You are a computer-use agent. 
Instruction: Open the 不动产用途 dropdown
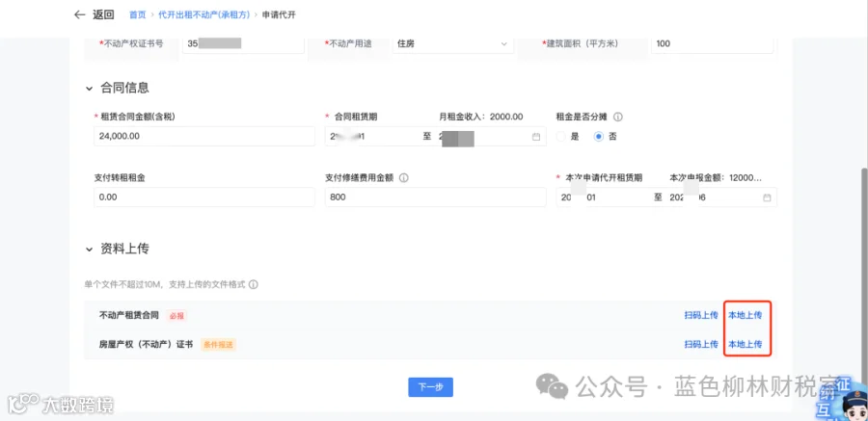(453, 43)
